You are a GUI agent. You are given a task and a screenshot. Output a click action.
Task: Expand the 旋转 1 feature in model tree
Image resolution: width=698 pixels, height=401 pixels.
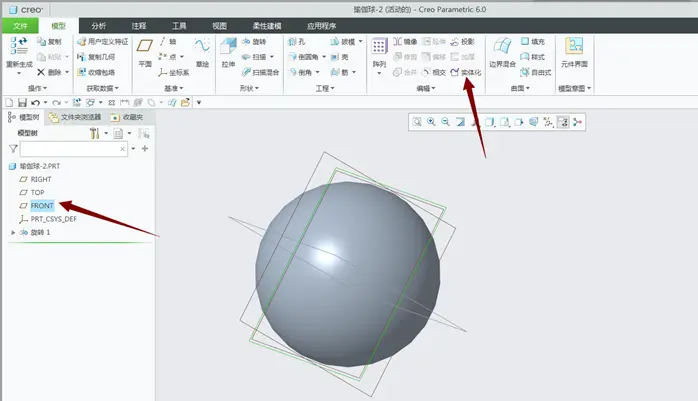coord(13,232)
